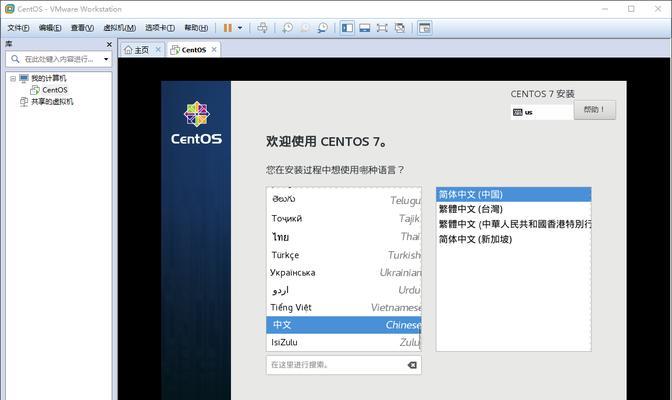
Task: Select 简体中文 (中国) locale
Action: tap(513, 194)
